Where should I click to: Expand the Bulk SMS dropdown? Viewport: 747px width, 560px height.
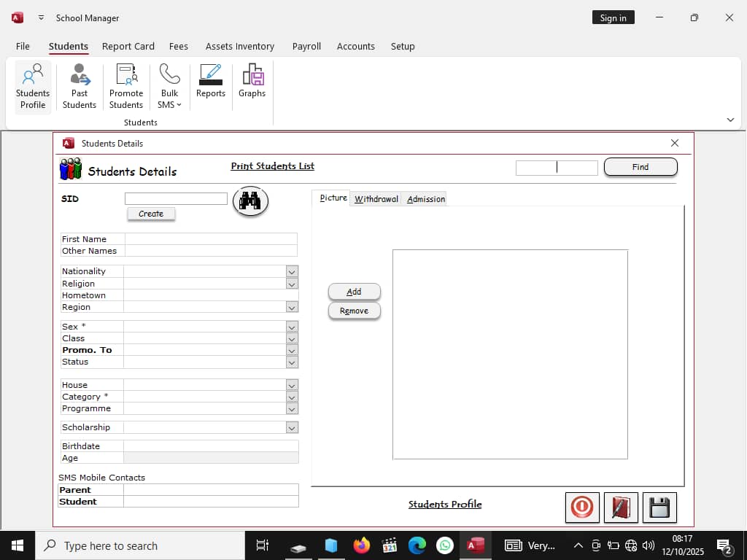[169, 87]
